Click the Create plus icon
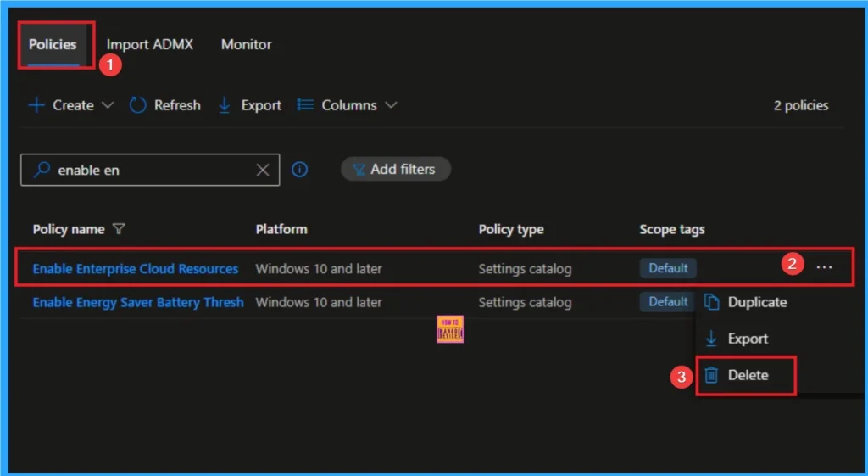Viewport: 868px width, 476px height. tap(36, 105)
